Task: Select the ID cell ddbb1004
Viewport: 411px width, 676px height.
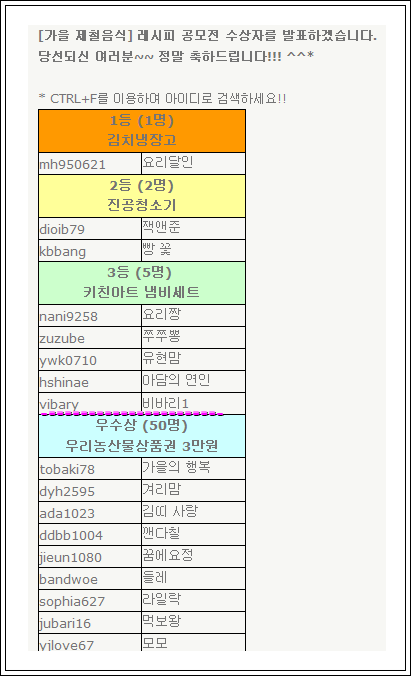Action: [x=90, y=535]
